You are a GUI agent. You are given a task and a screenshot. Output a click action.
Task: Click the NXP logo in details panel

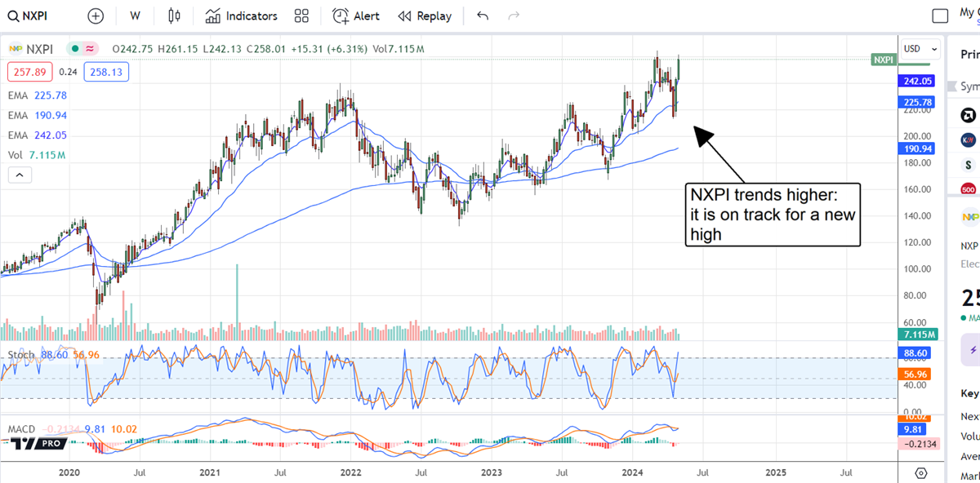(970, 216)
